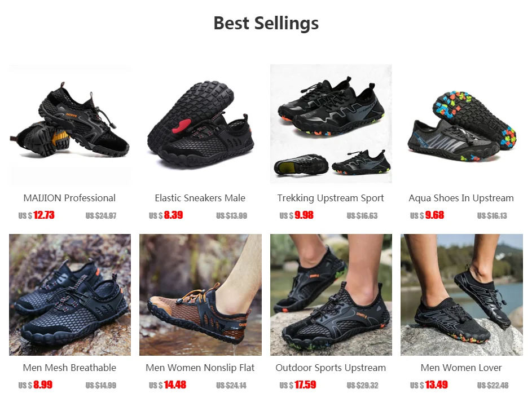Open the Men Women Lover title link
Viewport: 532px width, 411px height.
coord(461,368)
